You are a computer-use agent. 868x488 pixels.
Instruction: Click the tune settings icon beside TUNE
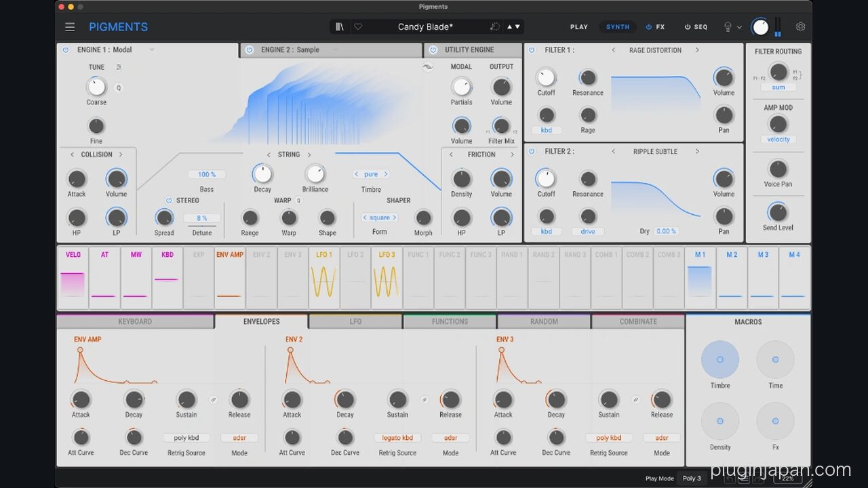coord(119,67)
